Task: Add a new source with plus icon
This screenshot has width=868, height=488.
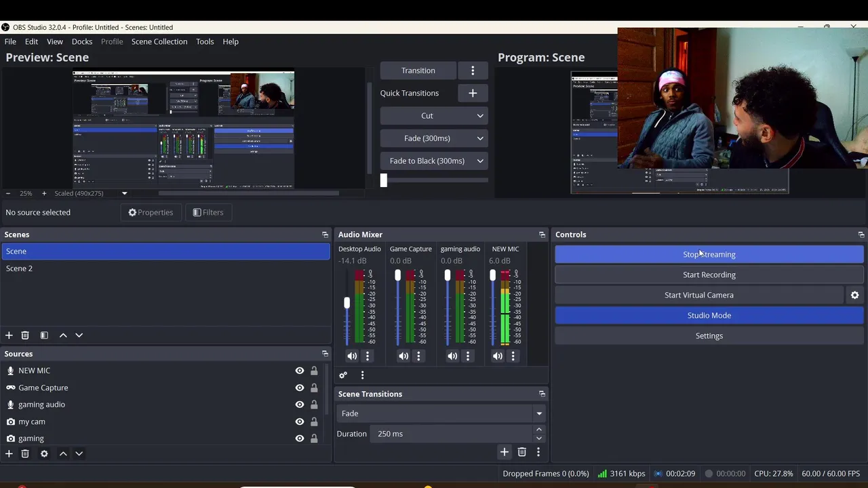Action: [9, 453]
